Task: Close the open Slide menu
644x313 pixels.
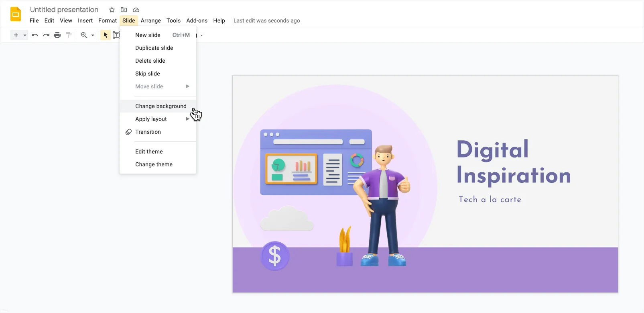Action: coord(129,20)
